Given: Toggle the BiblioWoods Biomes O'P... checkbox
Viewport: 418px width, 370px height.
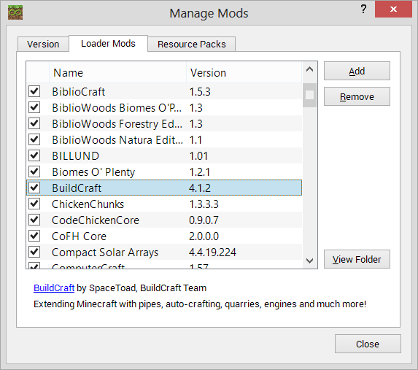Looking at the screenshot, I should point(34,107).
